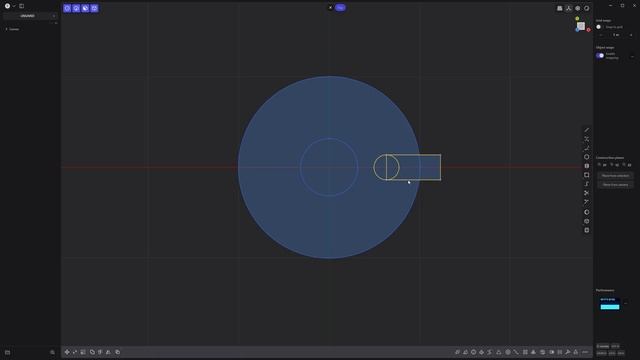Viewport: 640px width, 360px height.
Task: Toggle Enable snapping switch
Action: [600, 56]
